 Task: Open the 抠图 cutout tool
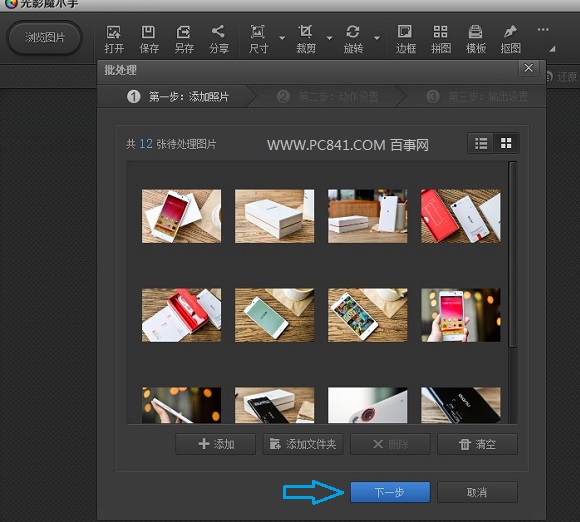point(510,39)
